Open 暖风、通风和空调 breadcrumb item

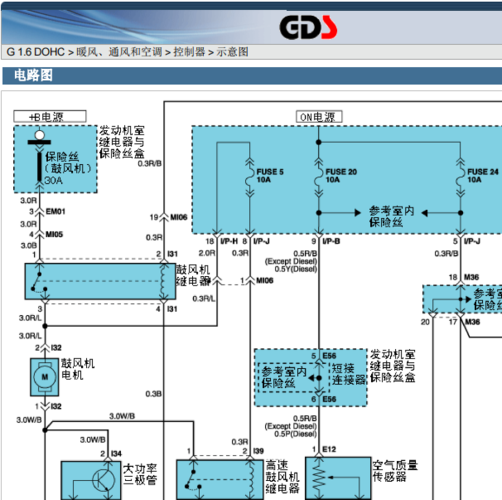click(119, 52)
